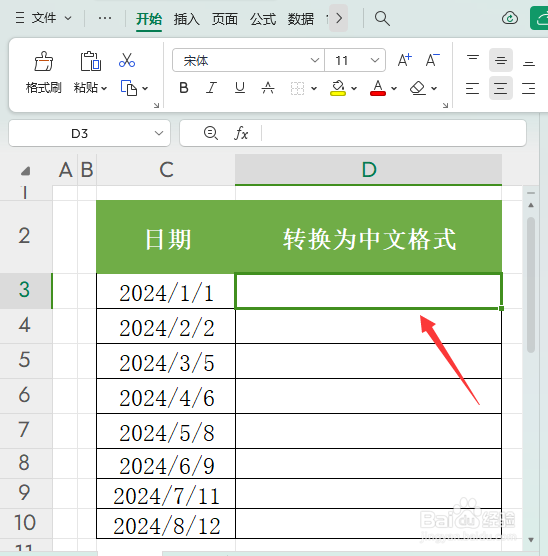Viewport: 548px width, 556px height.
Task: Center text horizontally
Action: point(500,88)
